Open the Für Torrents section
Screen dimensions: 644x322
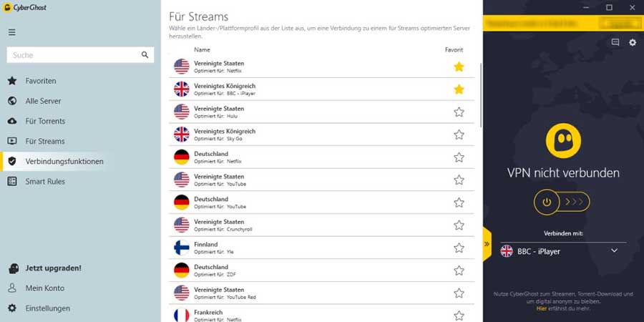coord(45,121)
